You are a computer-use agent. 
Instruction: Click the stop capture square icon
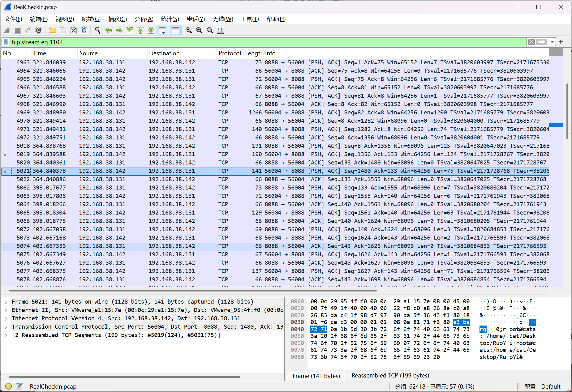[x=17, y=30]
